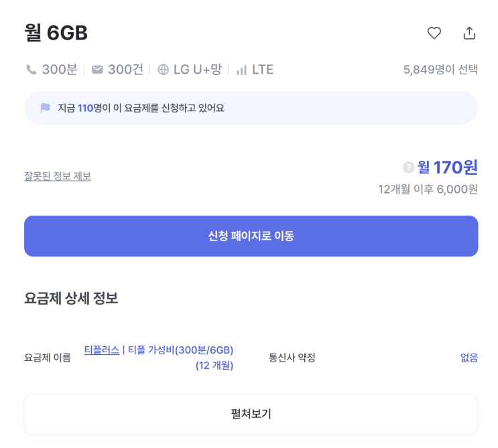Click the 12개월 이후 6,000원 text
Viewport: 498px width, 448px height.
click(428, 190)
